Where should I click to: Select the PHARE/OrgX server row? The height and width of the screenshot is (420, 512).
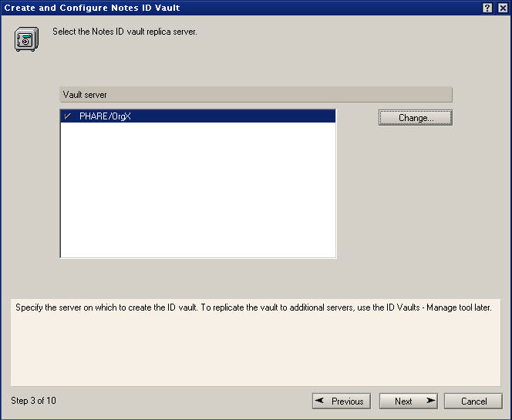pyautogui.click(x=198, y=116)
